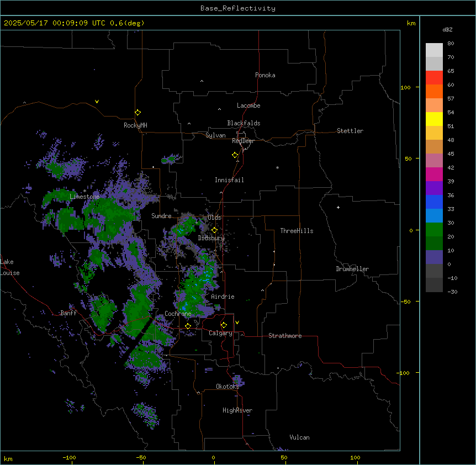The width and height of the screenshot is (476, 465).
Task: Select the white asterisk marker east of Innisfail
Action: 277,167
